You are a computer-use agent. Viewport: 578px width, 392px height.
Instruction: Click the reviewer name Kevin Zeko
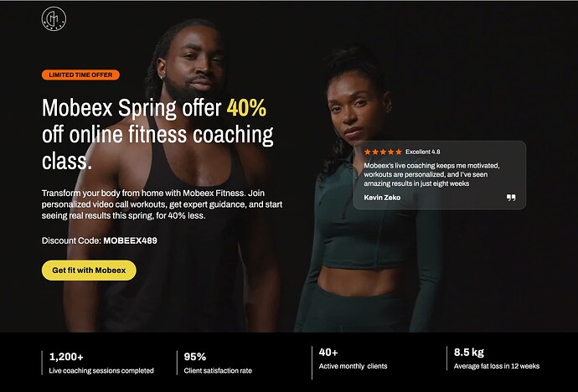tap(382, 198)
